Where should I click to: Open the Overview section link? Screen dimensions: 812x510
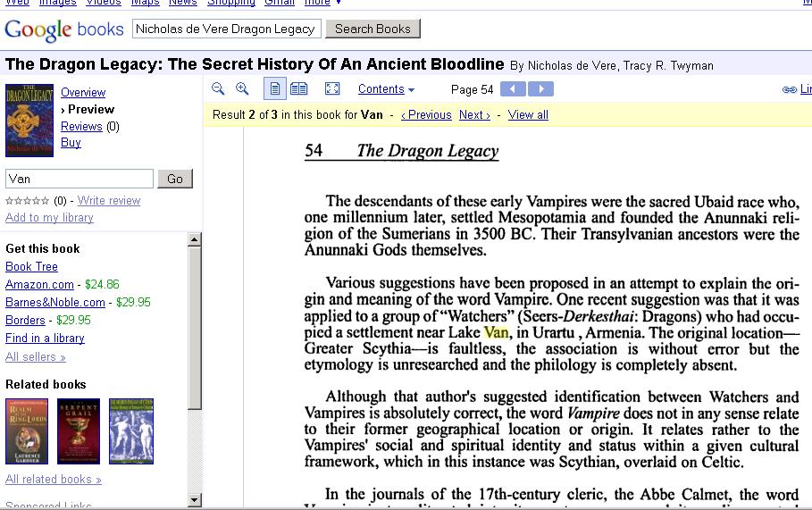[83, 92]
